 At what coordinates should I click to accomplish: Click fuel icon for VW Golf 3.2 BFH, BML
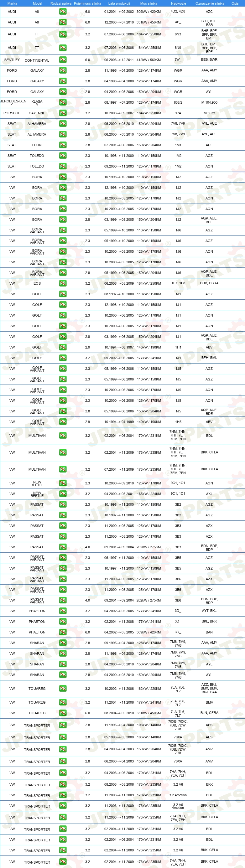63,358
